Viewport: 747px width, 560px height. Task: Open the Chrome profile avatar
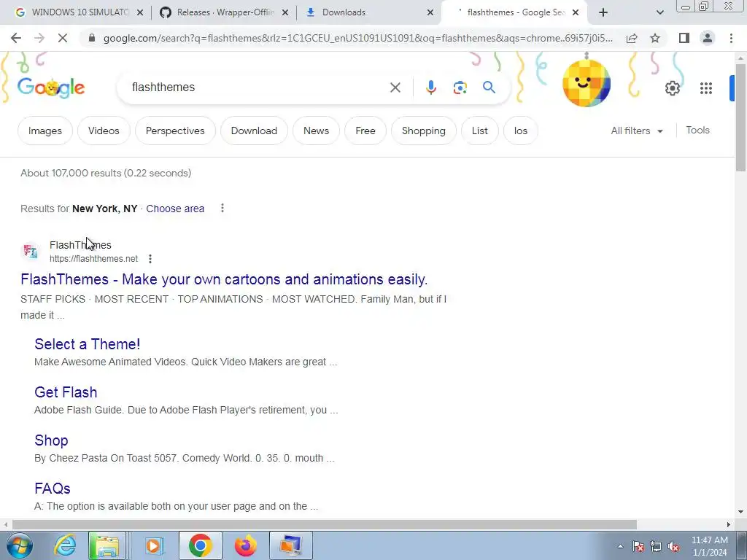point(708,38)
